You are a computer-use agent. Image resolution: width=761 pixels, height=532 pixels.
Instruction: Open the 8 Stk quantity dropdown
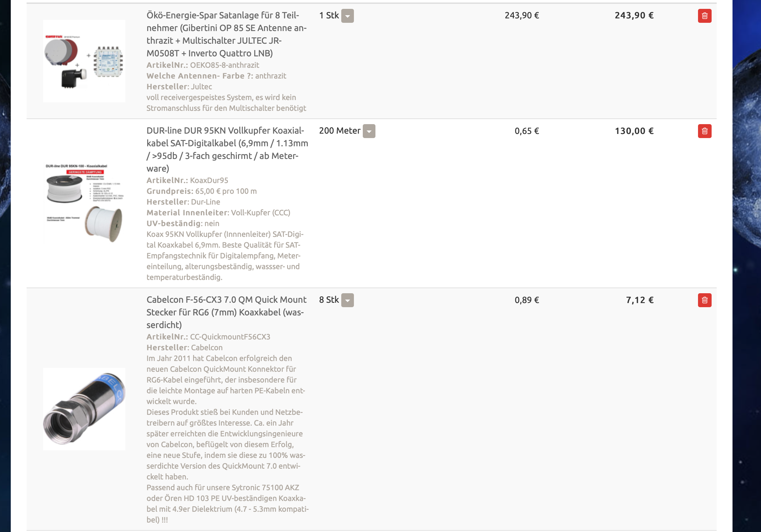coord(347,300)
